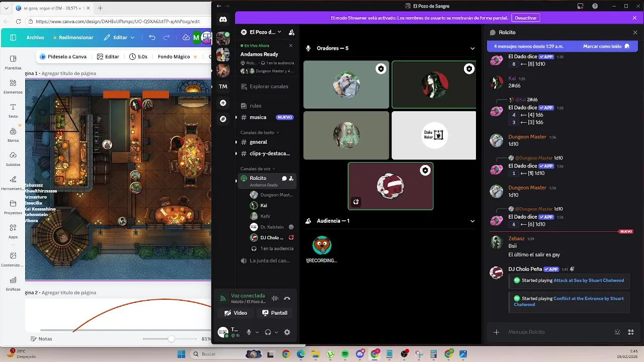The width and height of the screenshot is (644, 362).
Task: Open Apps panel in Canva sidebar
Action: pos(13,231)
